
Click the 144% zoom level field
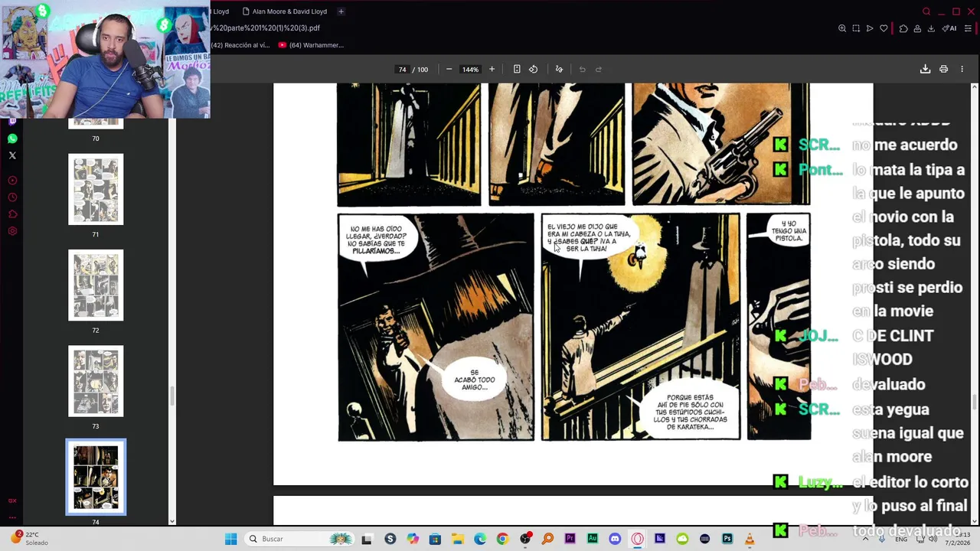pyautogui.click(x=470, y=70)
